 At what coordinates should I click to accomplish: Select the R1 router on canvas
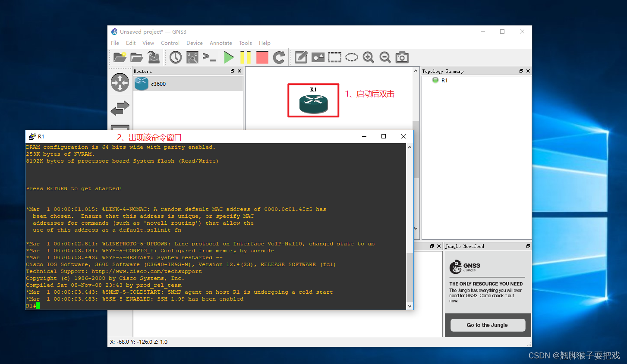313,104
